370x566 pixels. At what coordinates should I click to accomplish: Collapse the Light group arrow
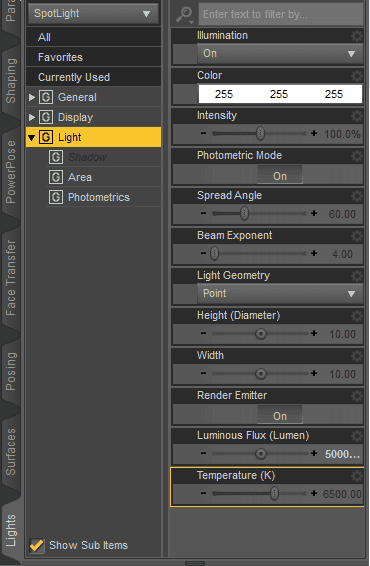tap(32, 138)
